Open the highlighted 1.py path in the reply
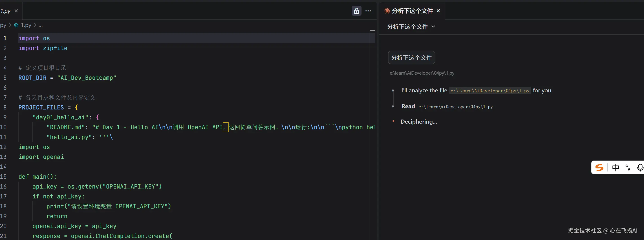The height and width of the screenshot is (240, 644). tap(490, 91)
